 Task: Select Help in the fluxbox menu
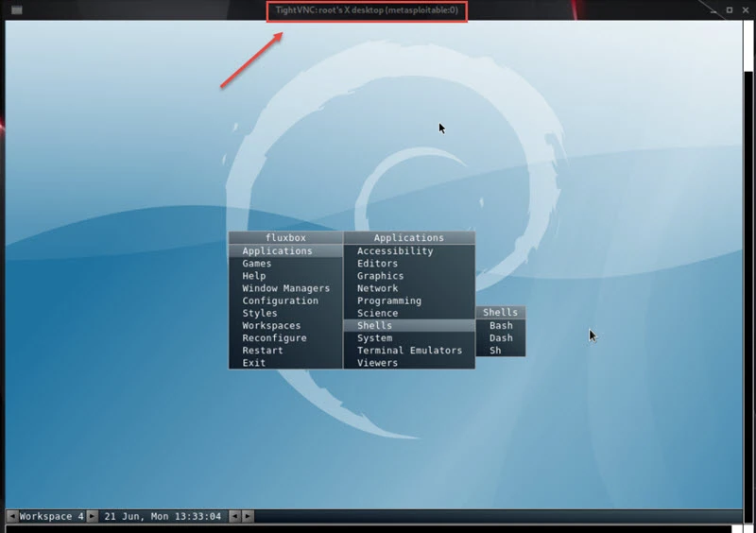pos(285,276)
